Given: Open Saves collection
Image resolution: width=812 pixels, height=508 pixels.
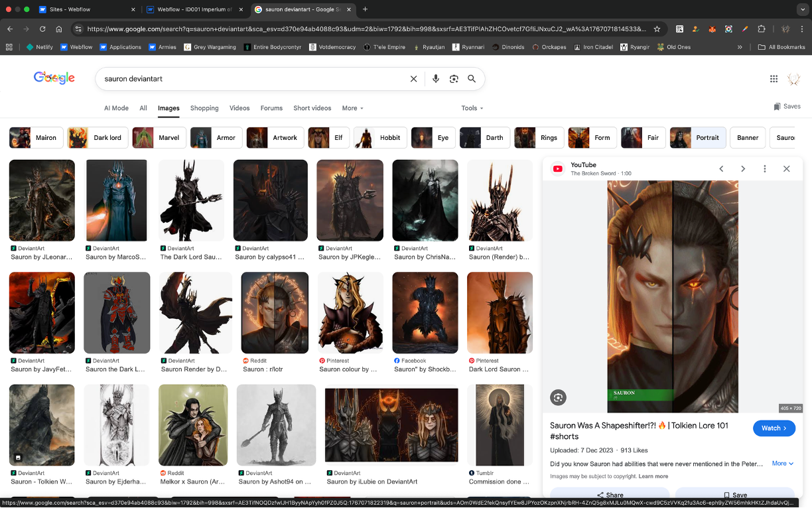Looking at the screenshot, I should point(787,106).
